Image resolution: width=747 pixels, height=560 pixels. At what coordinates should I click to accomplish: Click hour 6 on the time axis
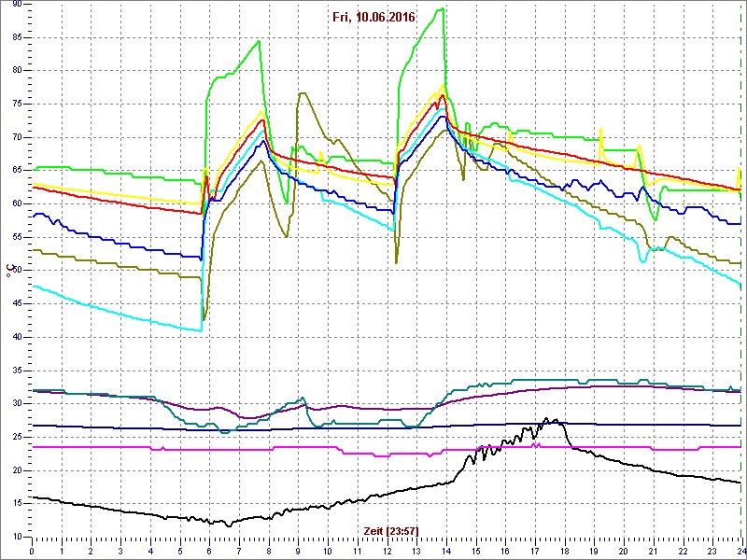209,550
